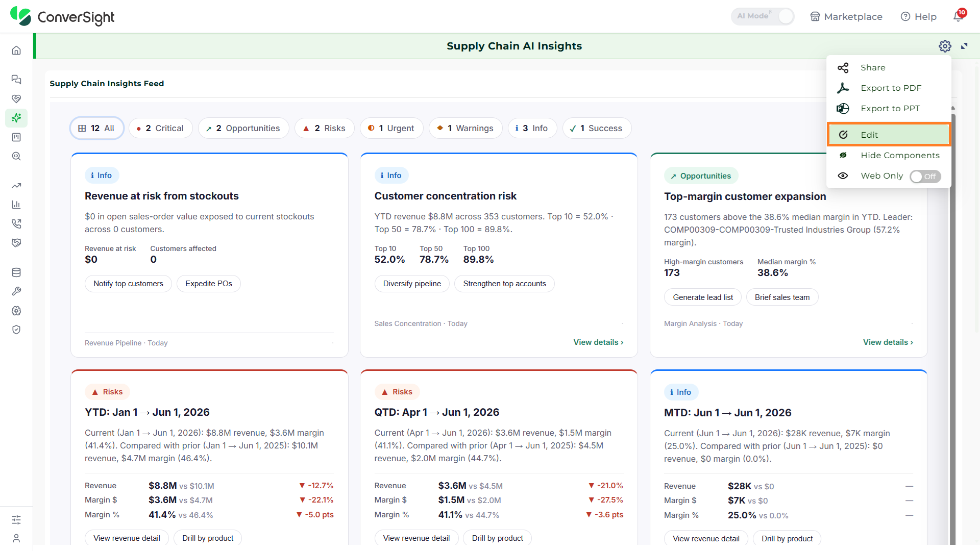Filter by 2 Opportunities chip
The height and width of the screenshot is (551, 980).
(243, 128)
